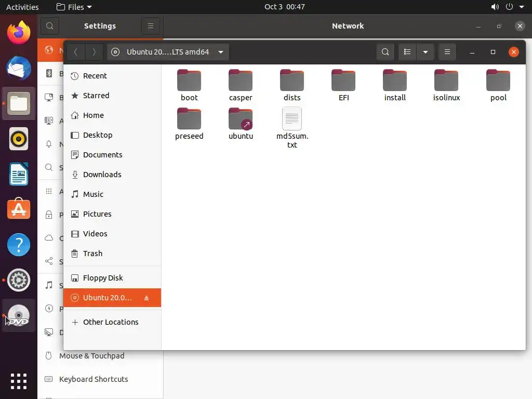Select Keyboard Shortcuts in Settings
Image resolution: width=532 pixels, height=399 pixels.
tap(100, 379)
